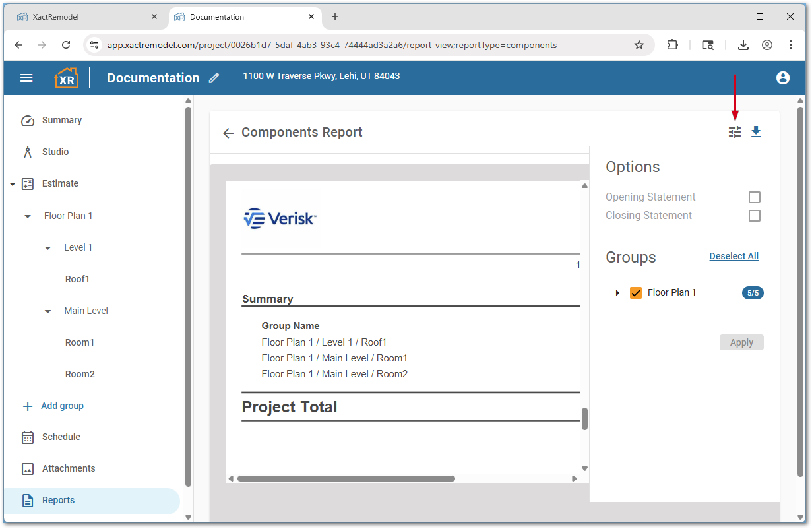The image size is (812, 529).
Task: Select the Reports menu item
Action: tap(58, 500)
